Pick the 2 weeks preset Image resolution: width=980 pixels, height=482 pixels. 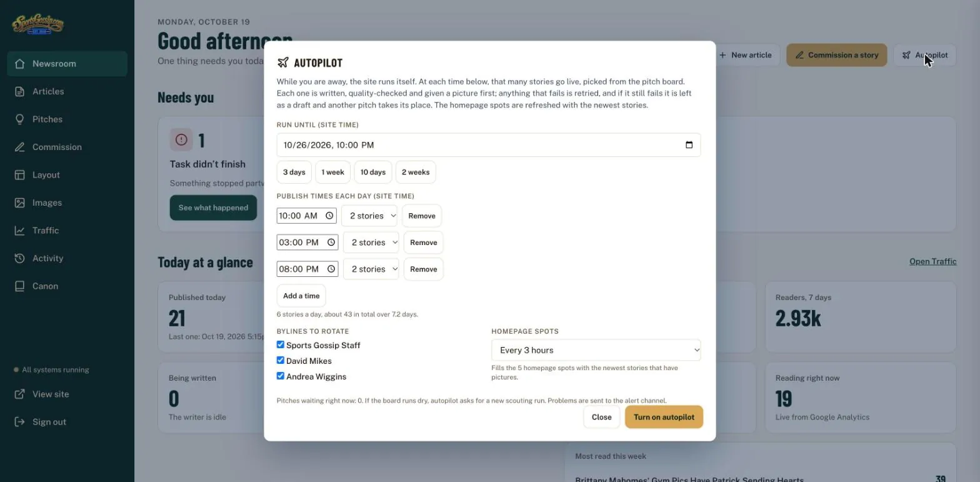click(x=416, y=172)
